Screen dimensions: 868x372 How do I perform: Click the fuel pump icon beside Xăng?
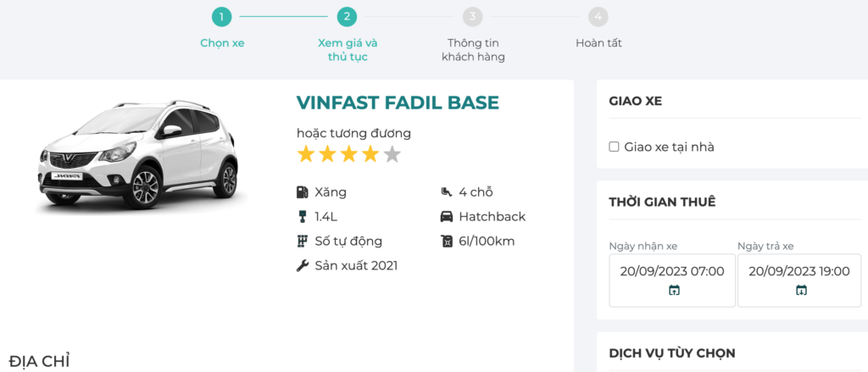point(302,192)
